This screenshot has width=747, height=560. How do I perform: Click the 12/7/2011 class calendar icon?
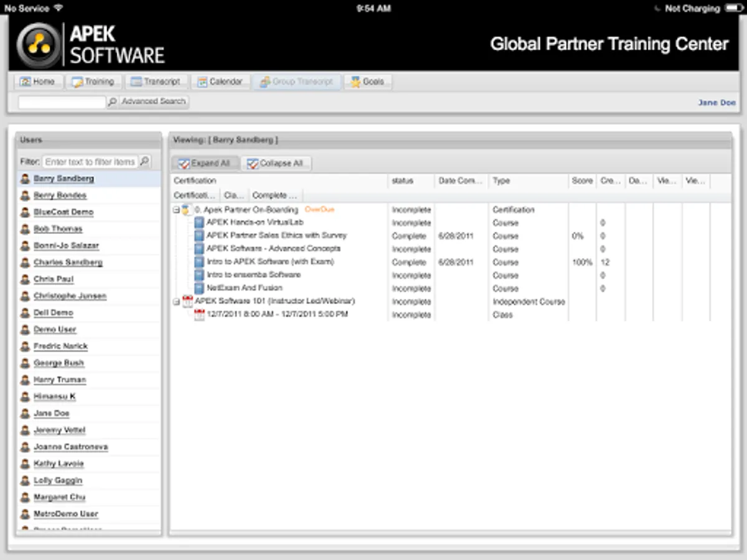199,315
